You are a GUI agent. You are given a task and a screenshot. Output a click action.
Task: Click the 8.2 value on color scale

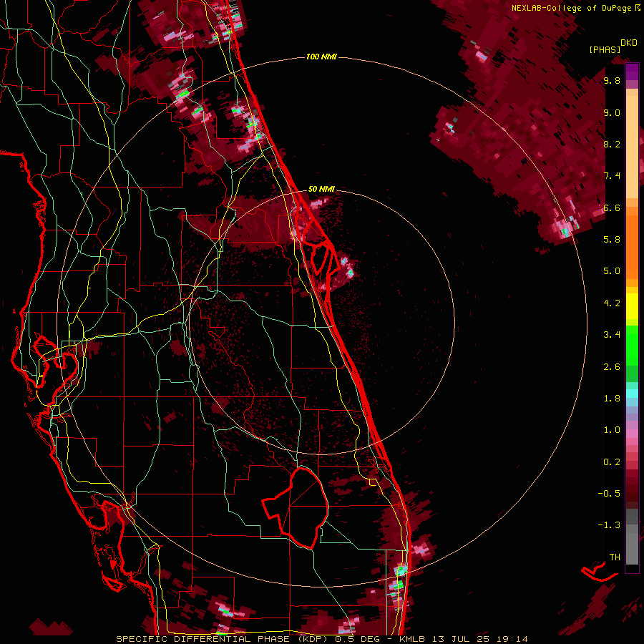click(x=612, y=144)
